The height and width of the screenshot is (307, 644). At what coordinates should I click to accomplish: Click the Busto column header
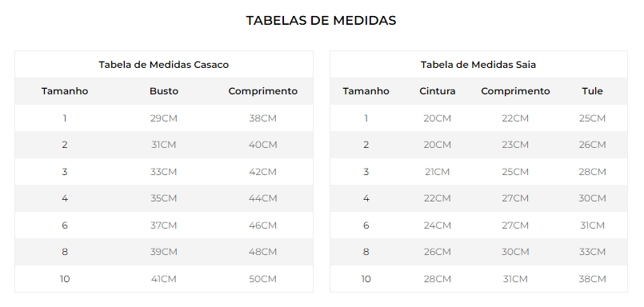(164, 91)
